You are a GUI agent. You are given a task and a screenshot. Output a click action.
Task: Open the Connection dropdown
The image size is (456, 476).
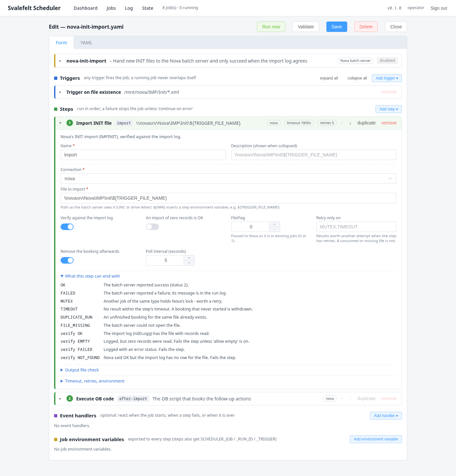coord(228,179)
